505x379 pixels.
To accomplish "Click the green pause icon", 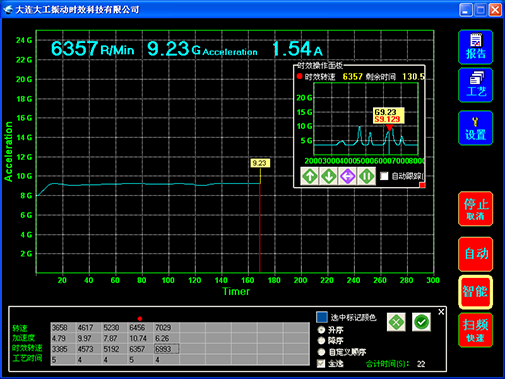I will [367, 176].
